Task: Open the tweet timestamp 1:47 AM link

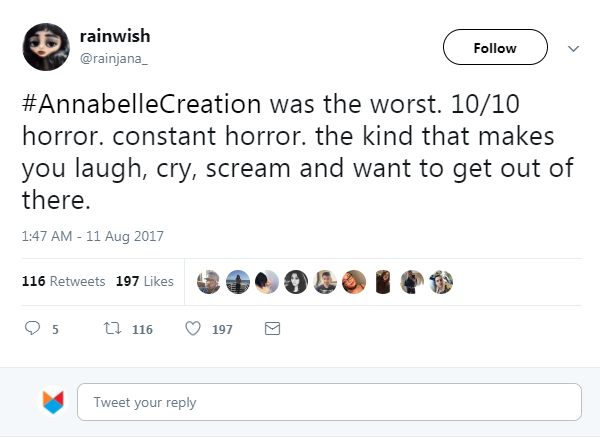Action: (x=92, y=237)
